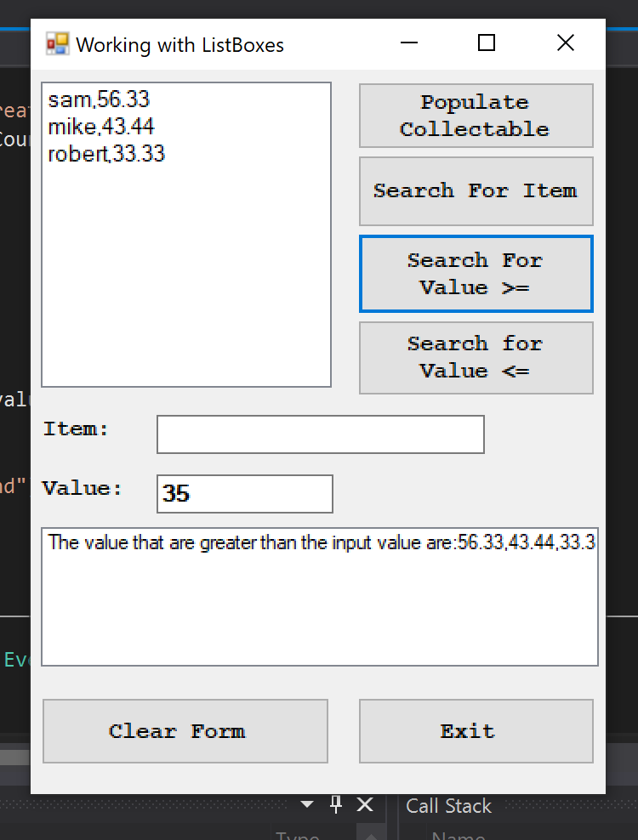This screenshot has width=638, height=840.
Task: Close the bottom tool window
Action: tap(365, 803)
